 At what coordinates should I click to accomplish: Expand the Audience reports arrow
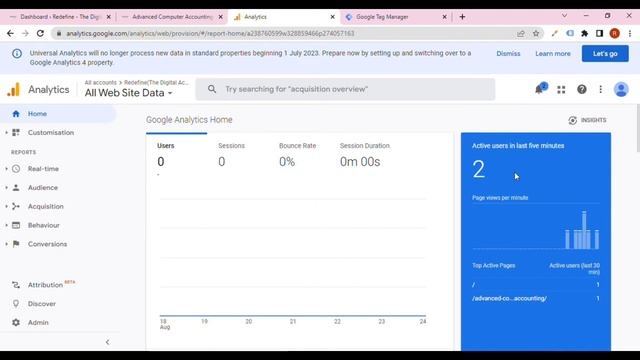pos(6,187)
